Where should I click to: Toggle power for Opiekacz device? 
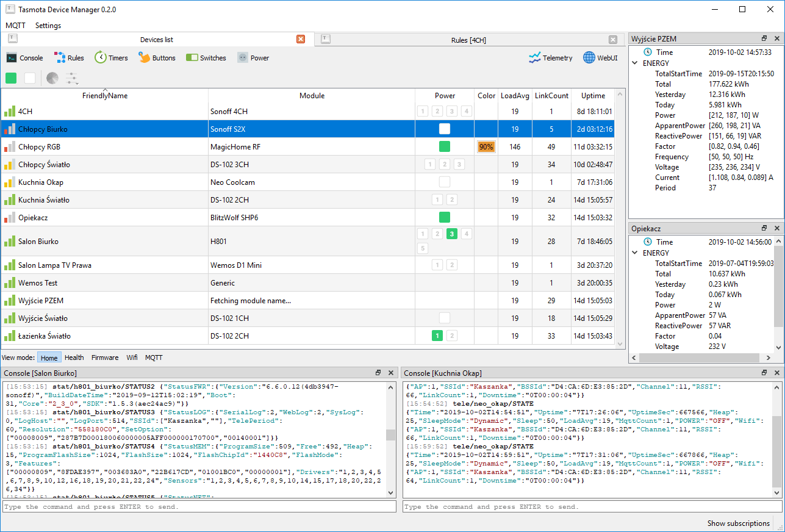pyautogui.click(x=445, y=217)
